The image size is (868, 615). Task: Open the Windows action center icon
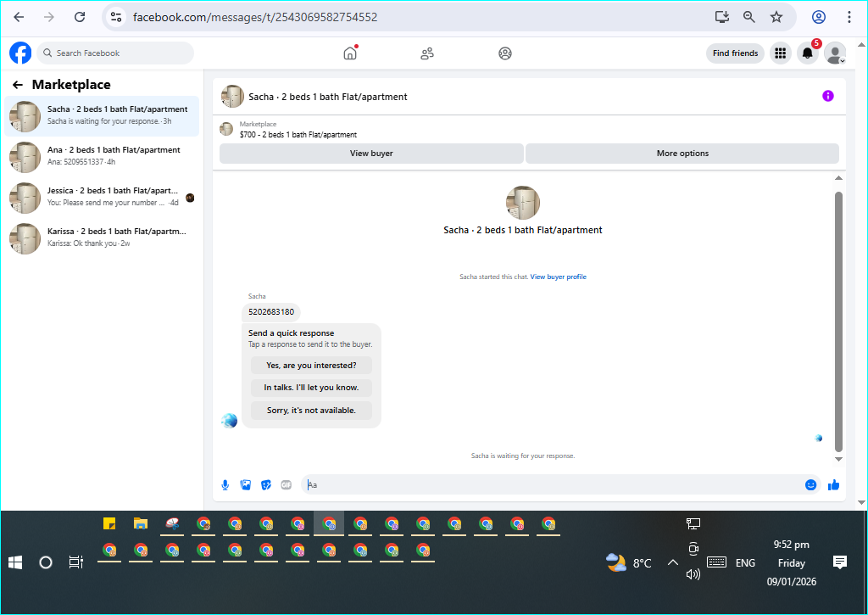(x=840, y=563)
